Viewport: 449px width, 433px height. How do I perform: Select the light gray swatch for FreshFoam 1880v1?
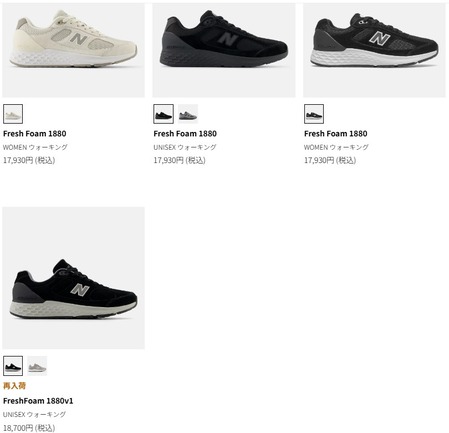(x=37, y=366)
